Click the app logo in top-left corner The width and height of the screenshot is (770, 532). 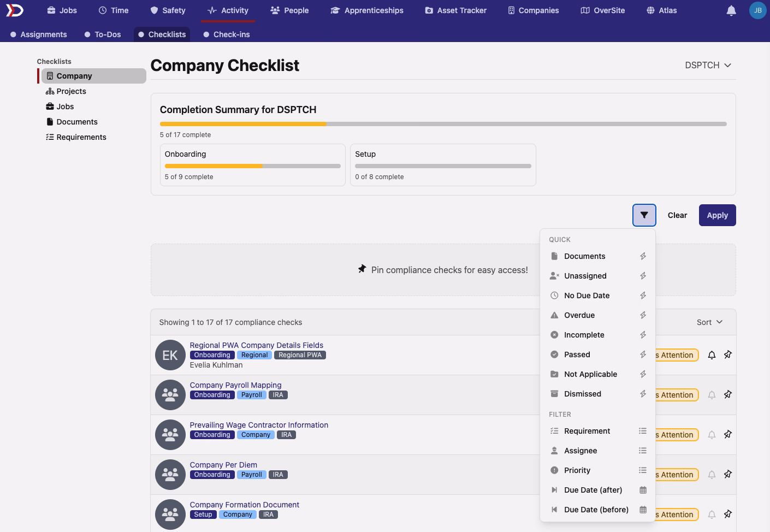(15, 10)
